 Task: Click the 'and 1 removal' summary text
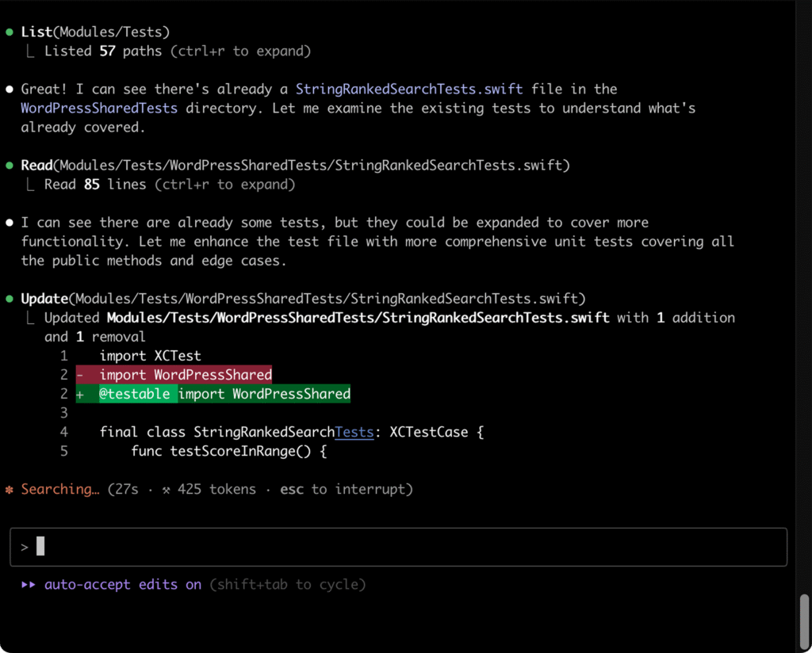coord(95,337)
